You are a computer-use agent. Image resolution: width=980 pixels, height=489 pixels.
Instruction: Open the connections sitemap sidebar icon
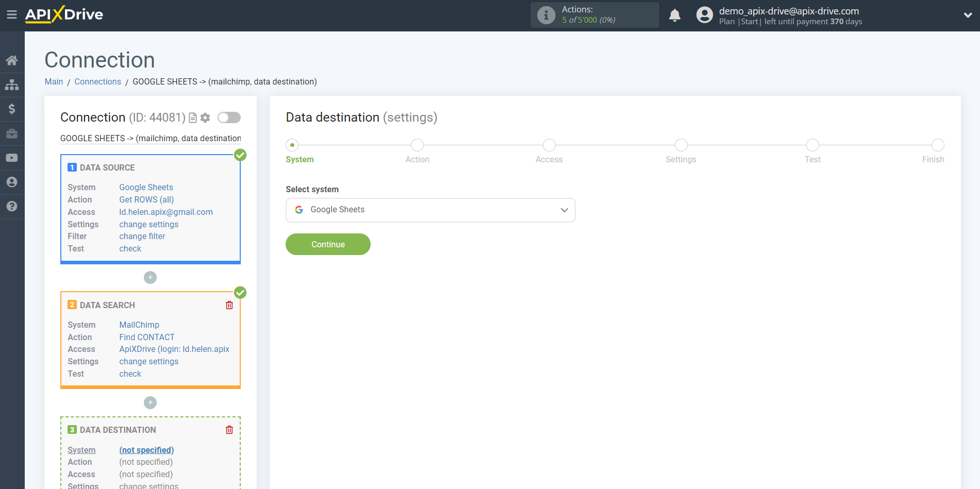12,85
